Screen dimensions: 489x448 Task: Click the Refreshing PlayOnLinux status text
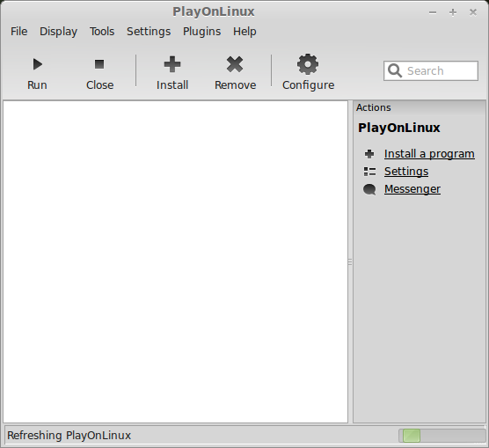[69, 435]
